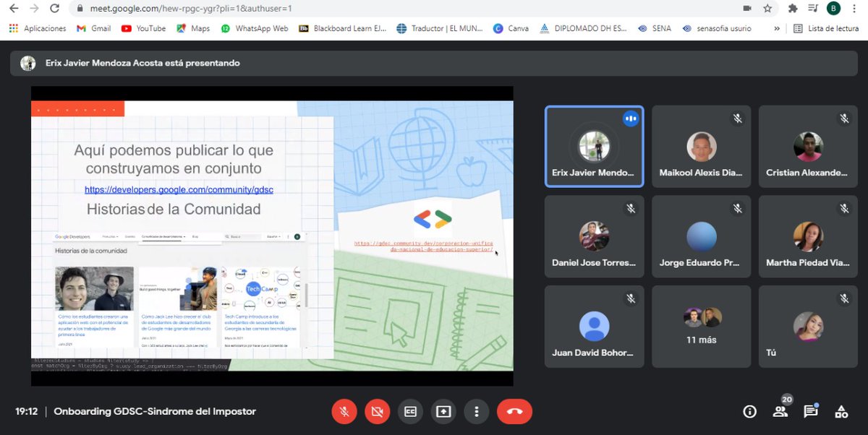Go back in browser

(14, 9)
